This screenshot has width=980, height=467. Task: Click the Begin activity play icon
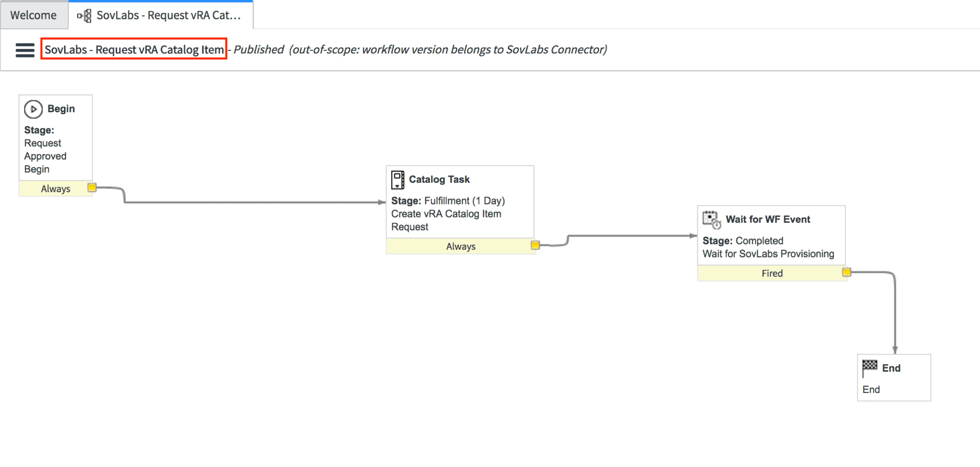click(x=33, y=109)
